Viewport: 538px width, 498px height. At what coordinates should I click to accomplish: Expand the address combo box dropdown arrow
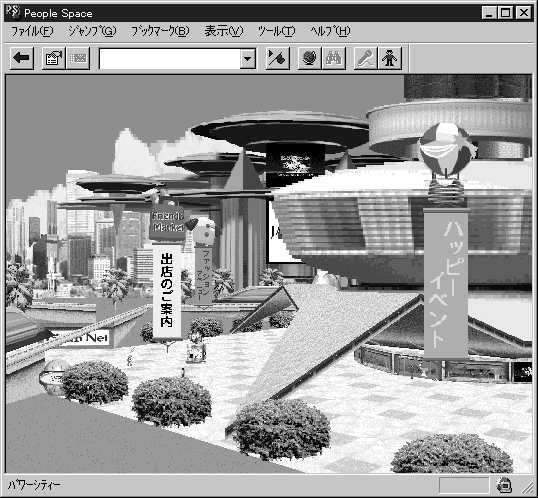coord(247,59)
